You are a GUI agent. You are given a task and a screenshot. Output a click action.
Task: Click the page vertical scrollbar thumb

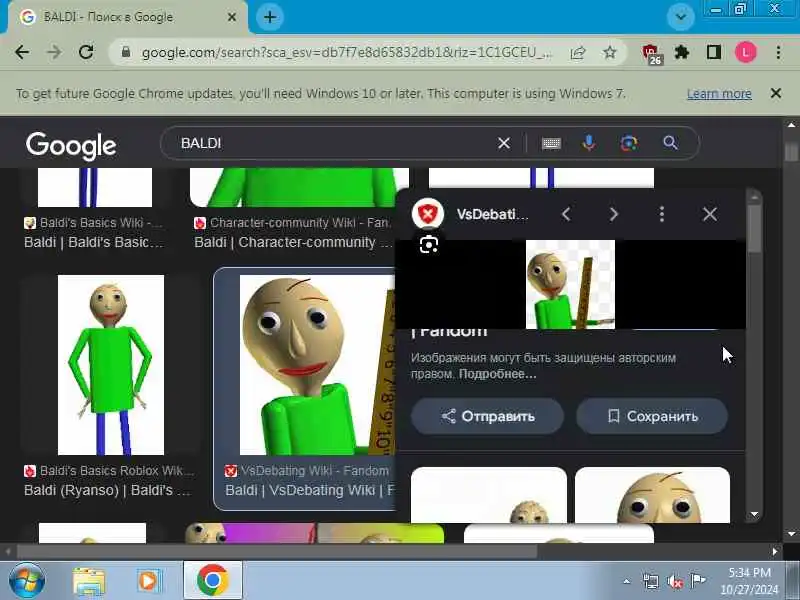point(791,152)
